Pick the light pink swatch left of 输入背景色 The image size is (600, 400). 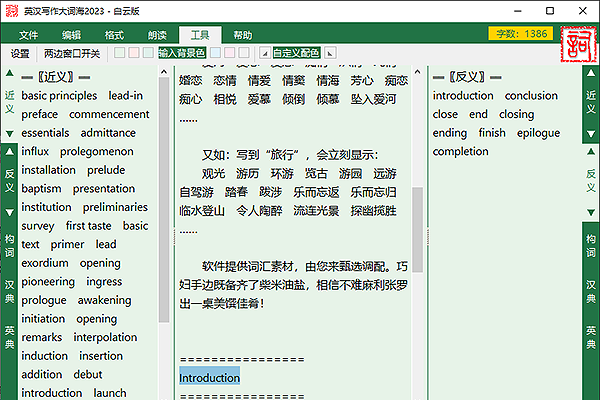(134, 53)
